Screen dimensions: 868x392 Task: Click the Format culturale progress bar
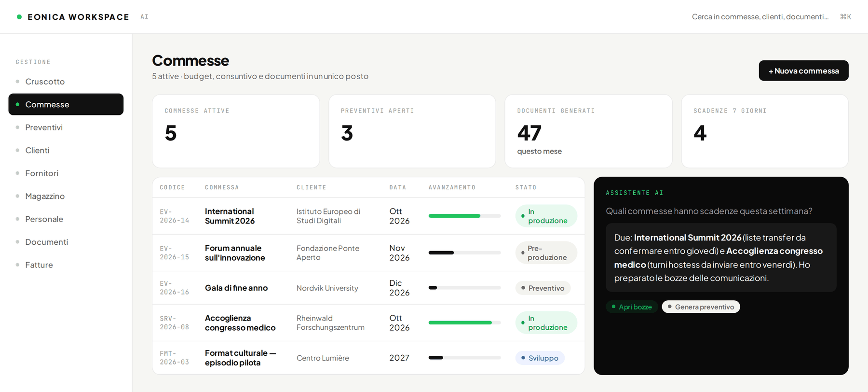(x=465, y=358)
